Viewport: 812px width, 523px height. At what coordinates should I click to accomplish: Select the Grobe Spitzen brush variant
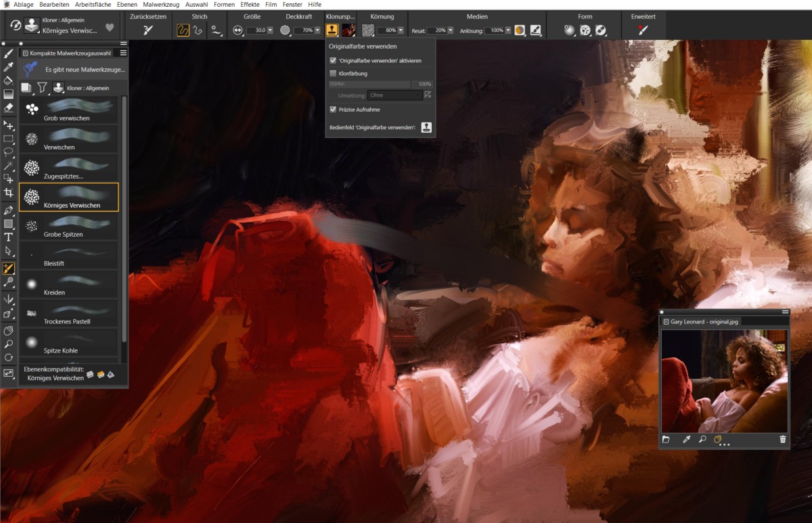click(68, 227)
